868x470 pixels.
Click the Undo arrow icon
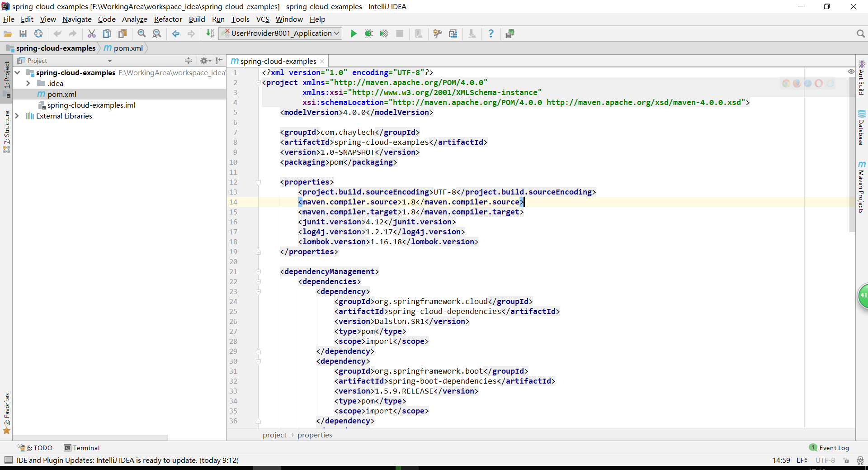pos(57,33)
